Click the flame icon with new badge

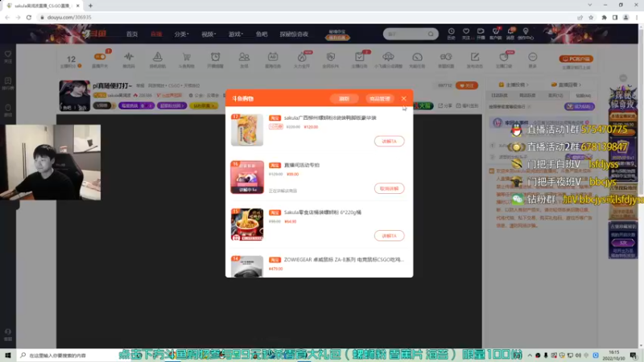tap(302, 57)
